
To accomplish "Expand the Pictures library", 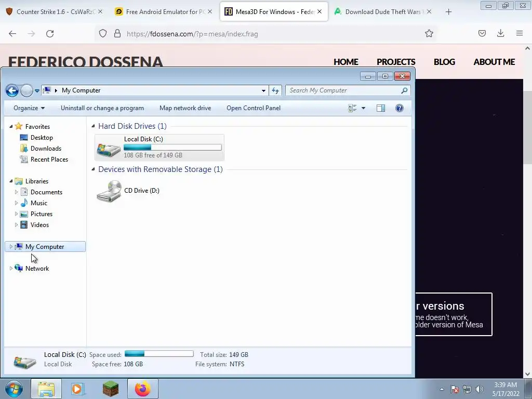I will [16, 214].
